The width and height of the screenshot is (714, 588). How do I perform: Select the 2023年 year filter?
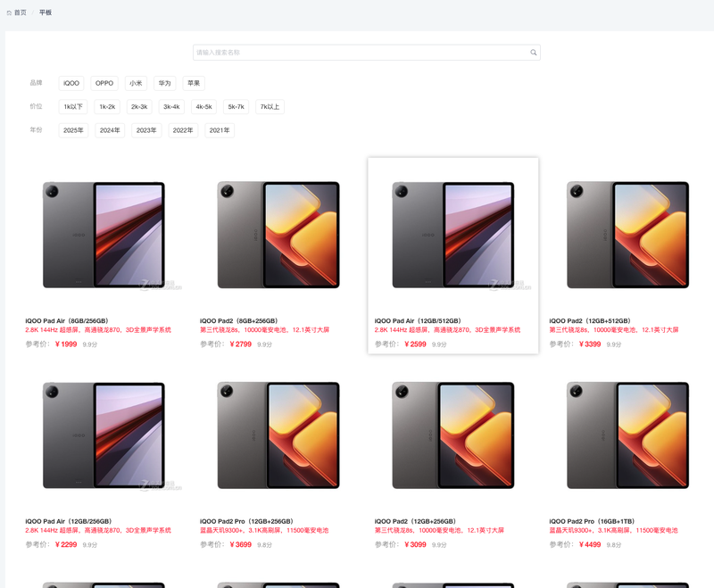click(146, 130)
